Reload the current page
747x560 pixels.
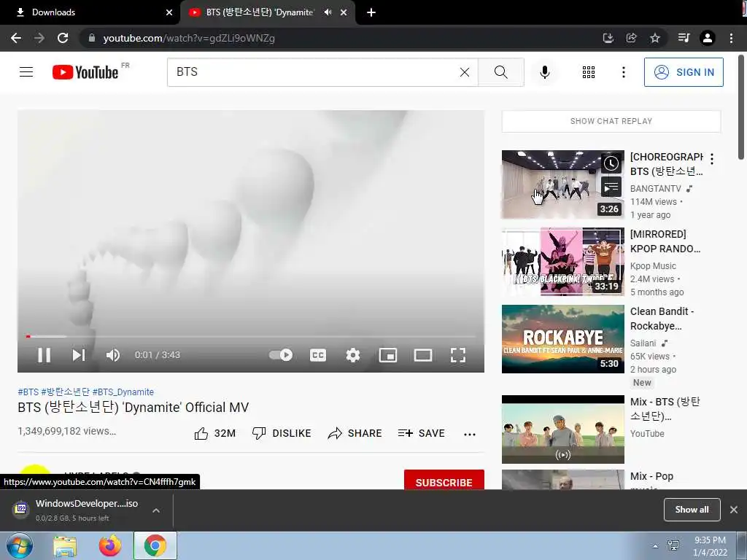tap(63, 38)
